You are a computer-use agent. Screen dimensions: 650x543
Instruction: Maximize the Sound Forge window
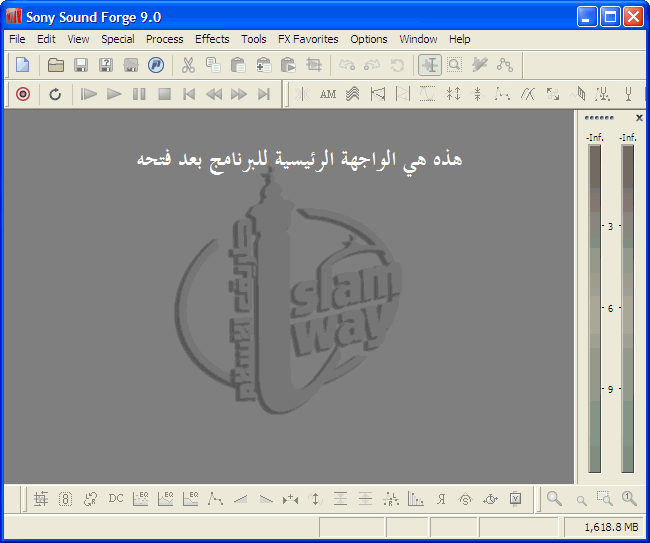pyautogui.click(x=610, y=17)
